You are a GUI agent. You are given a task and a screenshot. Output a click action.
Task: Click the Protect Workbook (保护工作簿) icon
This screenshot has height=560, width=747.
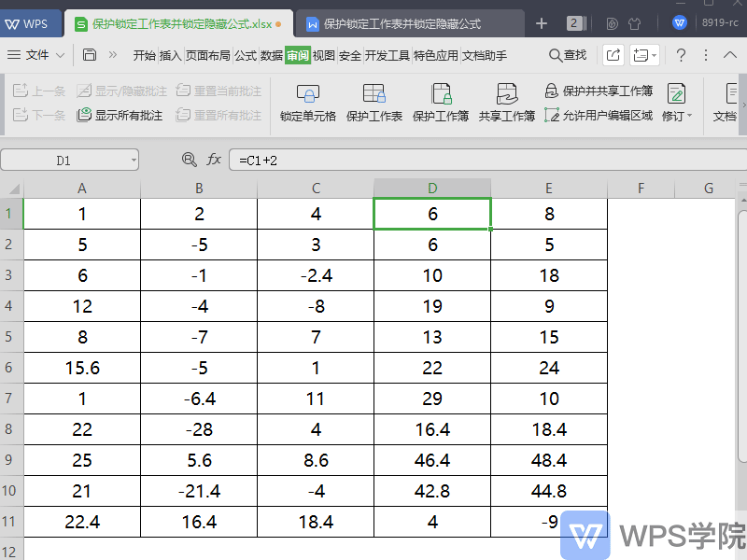tap(441, 93)
